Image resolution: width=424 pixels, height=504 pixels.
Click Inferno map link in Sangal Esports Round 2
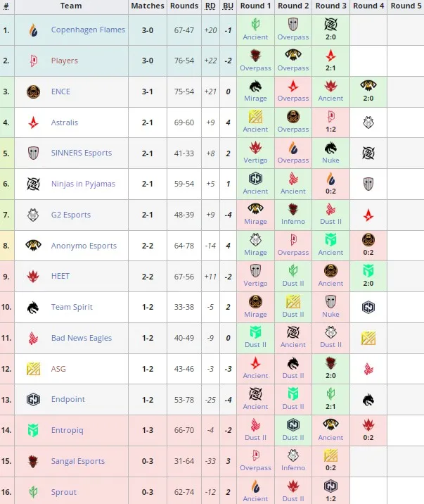point(293,468)
